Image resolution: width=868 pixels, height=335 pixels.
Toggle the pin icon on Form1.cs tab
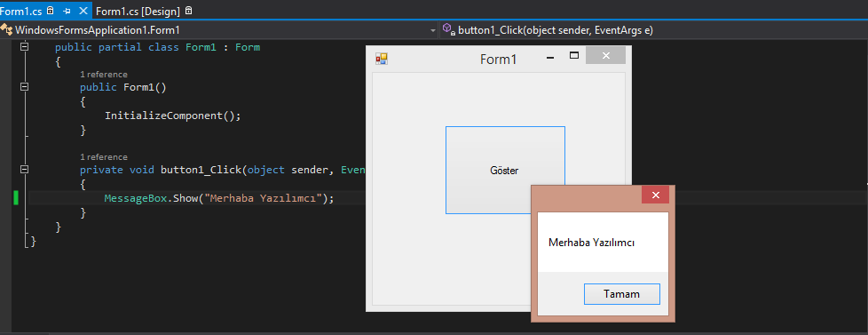pos(67,11)
